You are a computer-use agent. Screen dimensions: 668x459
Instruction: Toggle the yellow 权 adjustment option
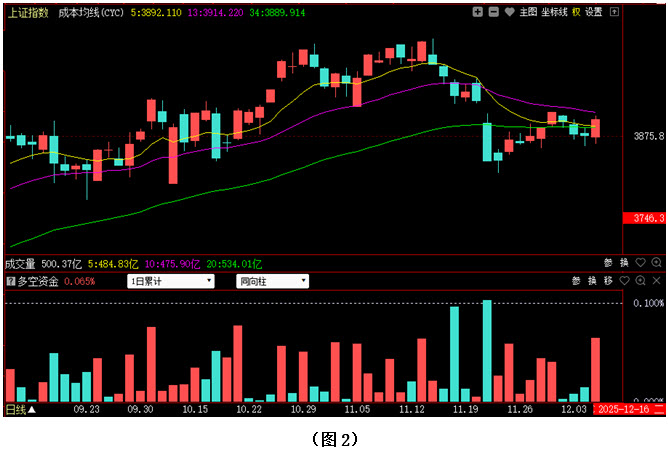pyautogui.click(x=577, y=12)
